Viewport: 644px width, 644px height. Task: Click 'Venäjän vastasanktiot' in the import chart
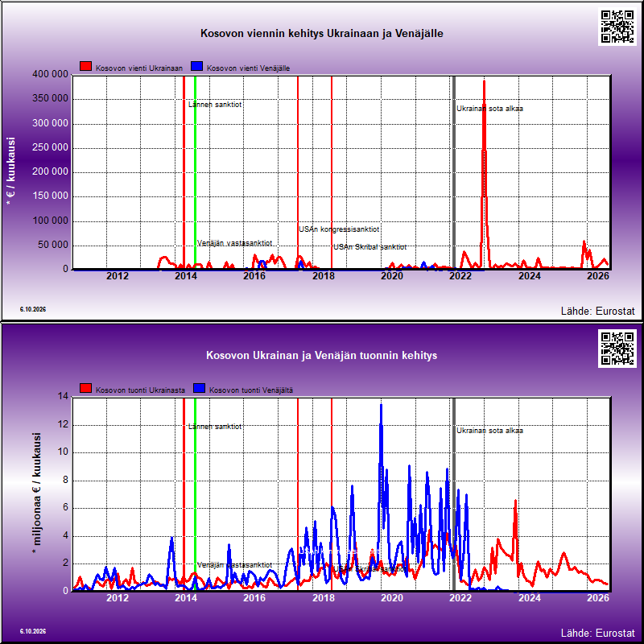pos(234,565)
